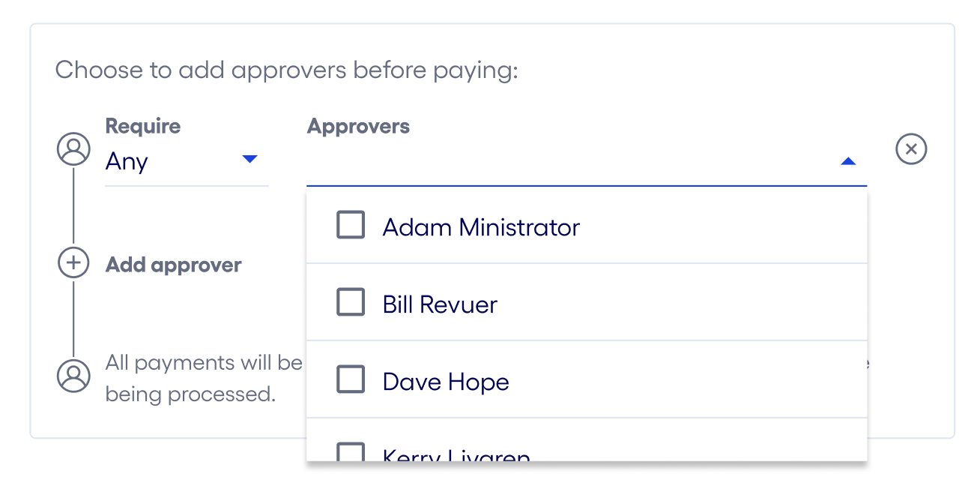Click the circled X icon to remove this approver rule
980x480 pixels.
[x=911, y=148]
